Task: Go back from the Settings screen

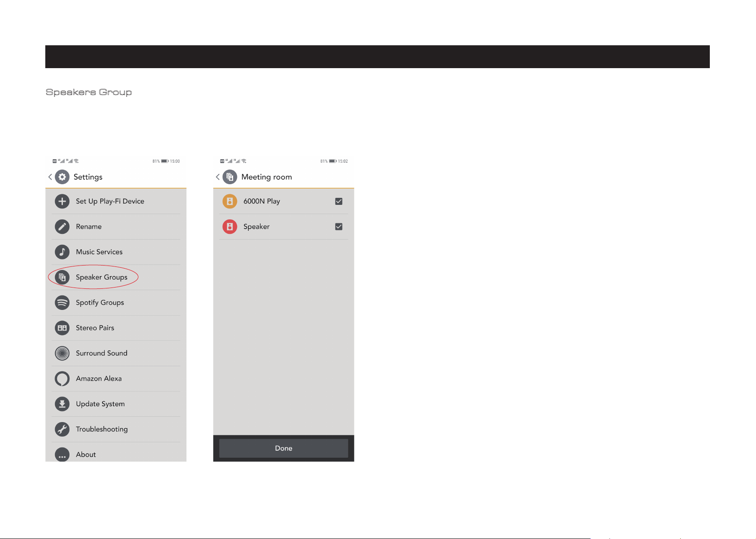Action: point(50,177)
